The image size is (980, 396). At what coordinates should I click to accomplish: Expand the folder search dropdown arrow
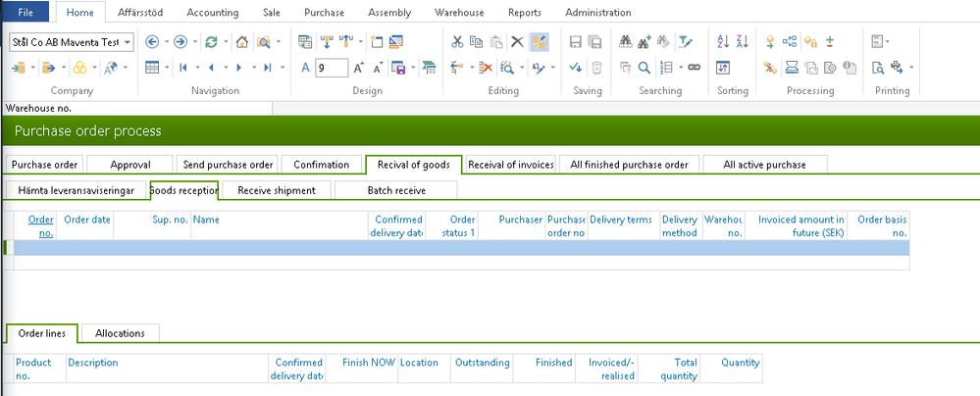[279, 42]
